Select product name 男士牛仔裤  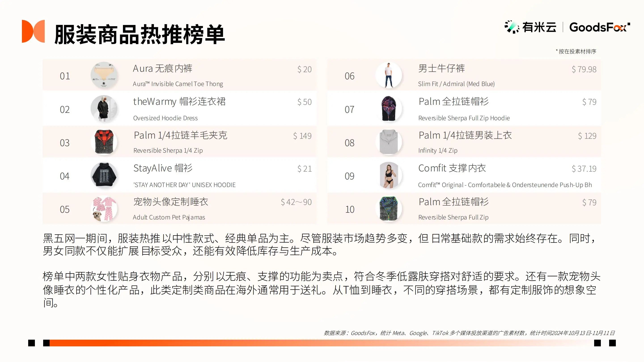[x=441, y=68]
